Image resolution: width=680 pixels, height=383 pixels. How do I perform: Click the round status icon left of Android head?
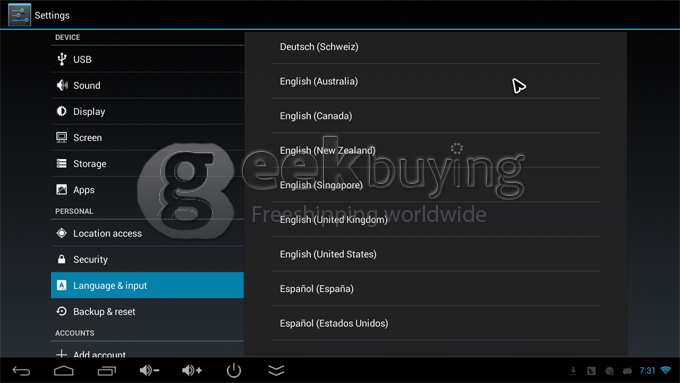(x=609, y=371)
